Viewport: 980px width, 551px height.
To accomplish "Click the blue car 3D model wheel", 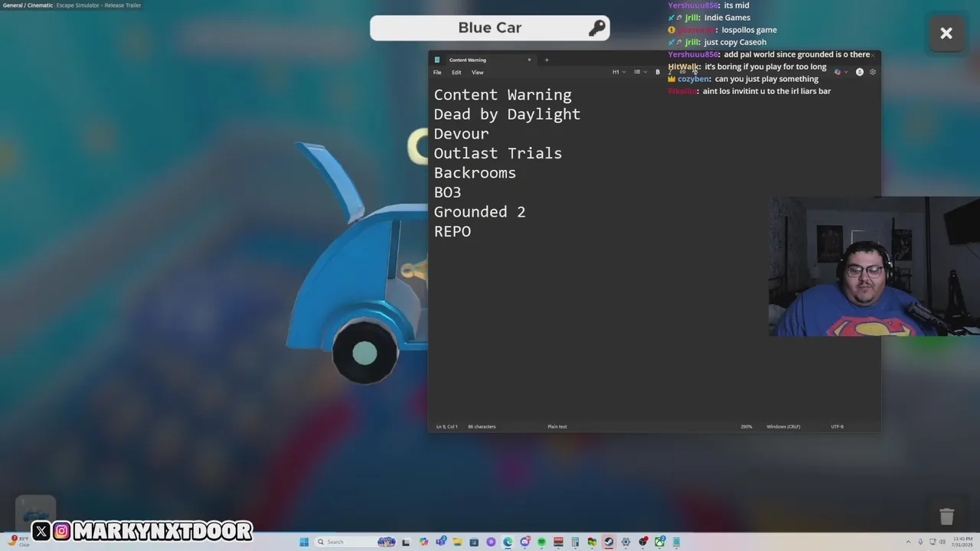I will (x=365, y=352).
